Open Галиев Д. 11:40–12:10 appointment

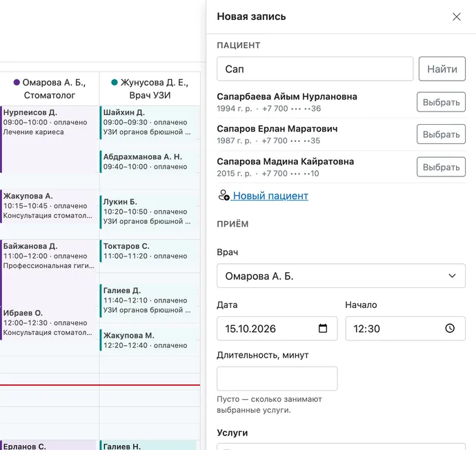150,301
